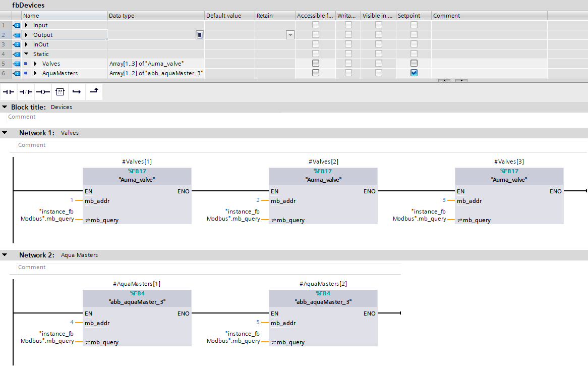Select the #Valves[1] function block
This screenshot has width=588, height=366.
(x=137, y=196)
